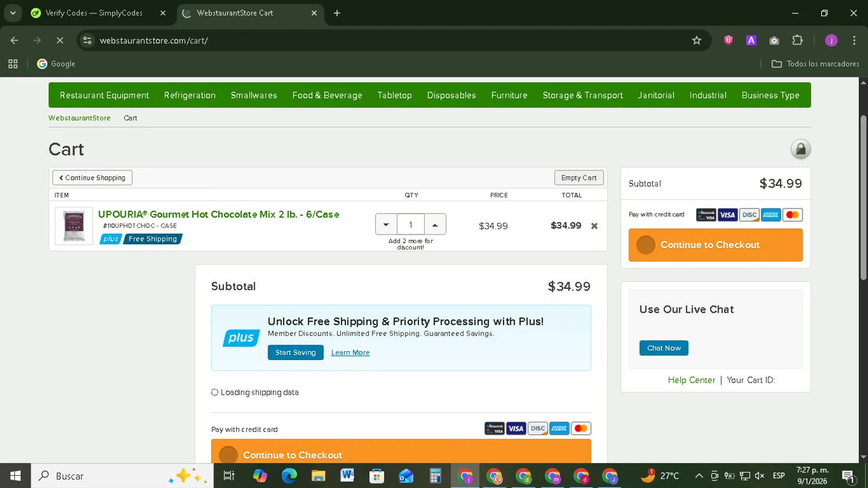Click the Discover card icon in sidebar
The width and height of the screenshot is (868, 488).
click(749, 215)
